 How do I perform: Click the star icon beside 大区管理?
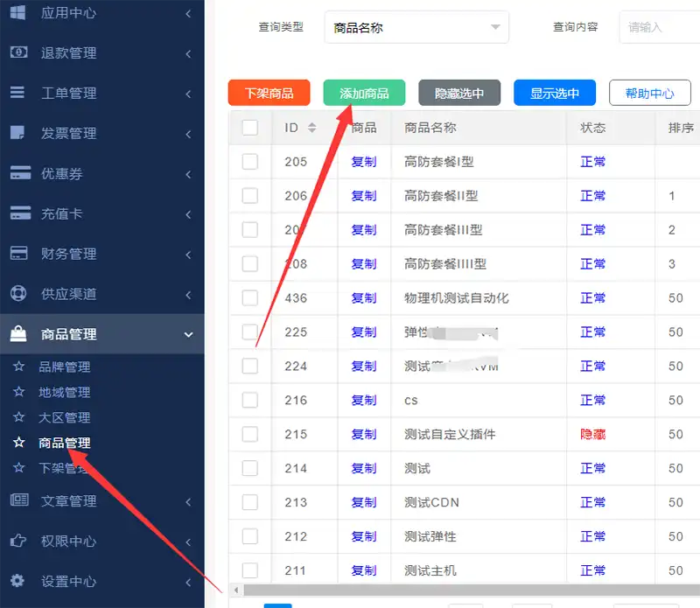point(18,417)
